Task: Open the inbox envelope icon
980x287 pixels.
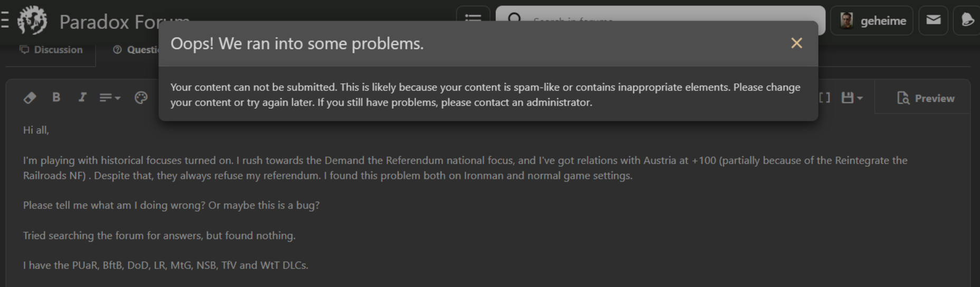Action: pos(933,20)
